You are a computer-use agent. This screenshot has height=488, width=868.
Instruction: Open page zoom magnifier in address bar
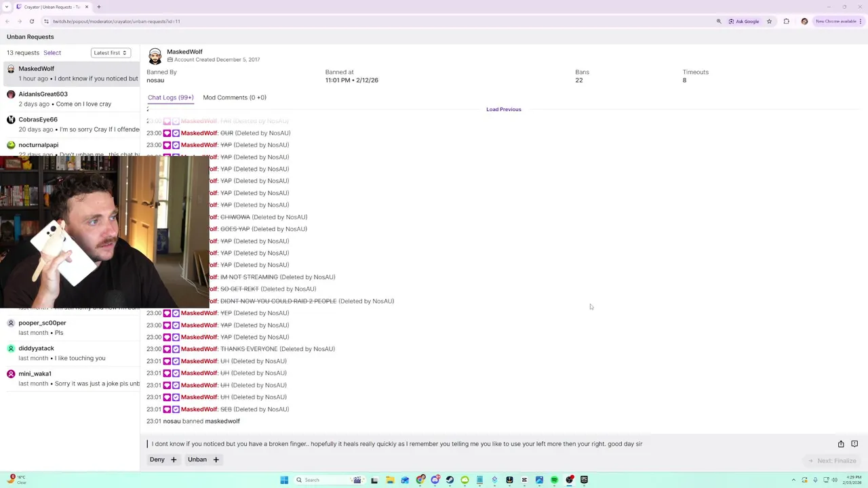point(719,21)
